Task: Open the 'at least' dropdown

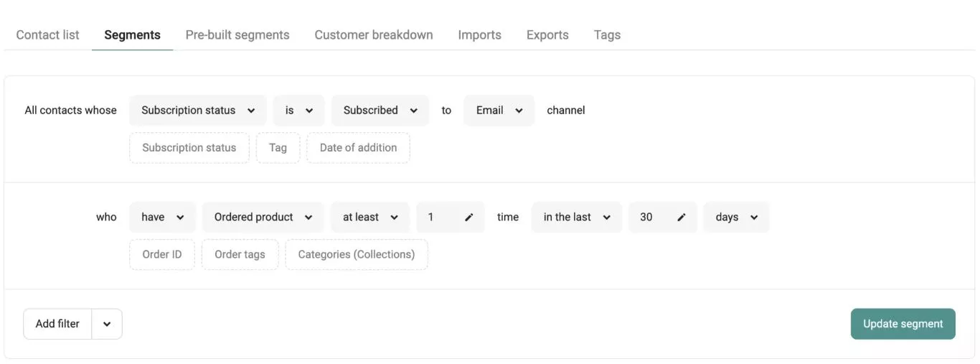Action: 369,217
